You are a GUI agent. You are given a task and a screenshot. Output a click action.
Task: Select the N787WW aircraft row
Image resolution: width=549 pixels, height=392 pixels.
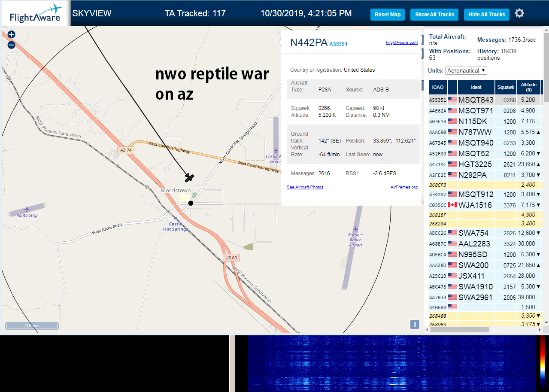pos(485,132)
